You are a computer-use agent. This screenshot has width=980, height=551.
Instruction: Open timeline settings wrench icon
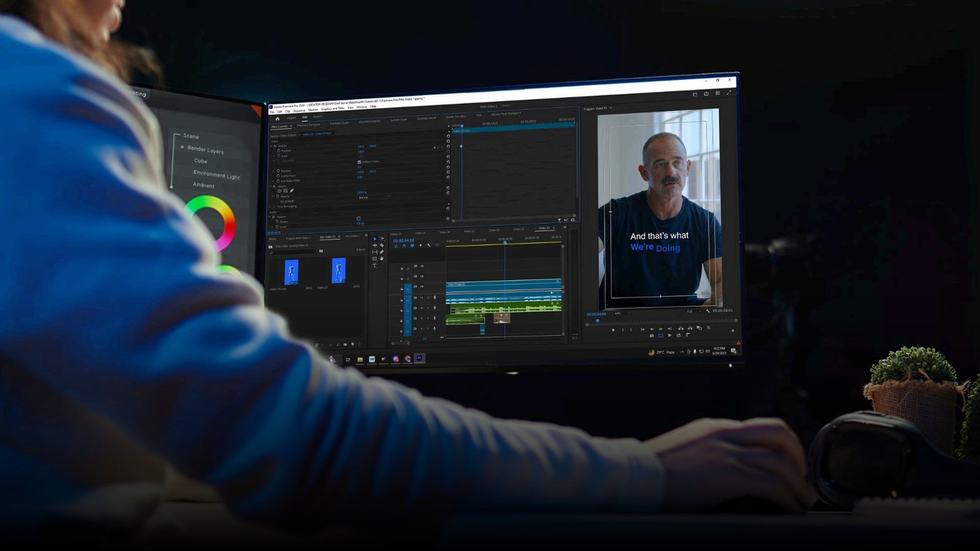point(429,245)
